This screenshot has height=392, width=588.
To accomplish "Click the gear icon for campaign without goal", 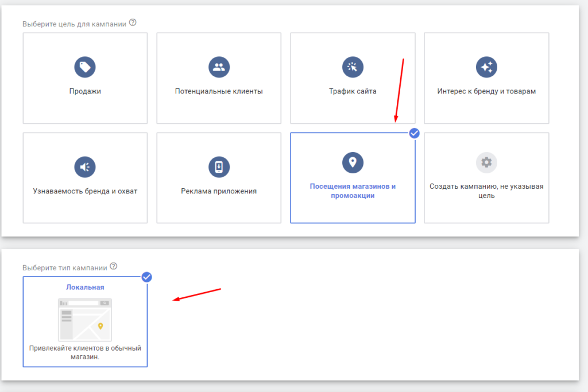I will pos(486,162).
